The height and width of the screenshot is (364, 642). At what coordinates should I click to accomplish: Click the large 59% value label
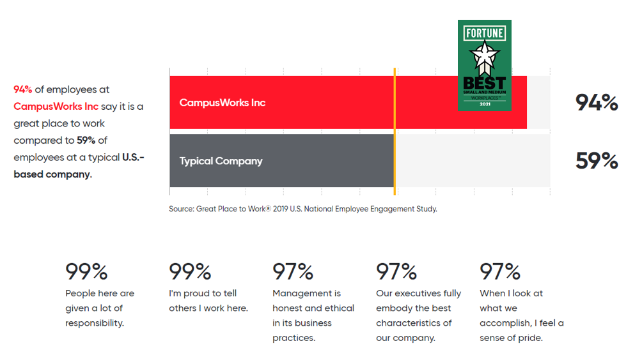point(597,161)
